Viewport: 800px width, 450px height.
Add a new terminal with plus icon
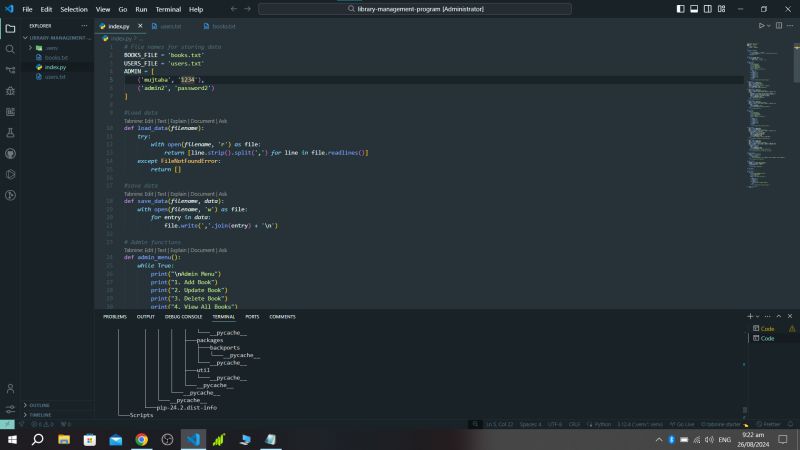point(749,316)
